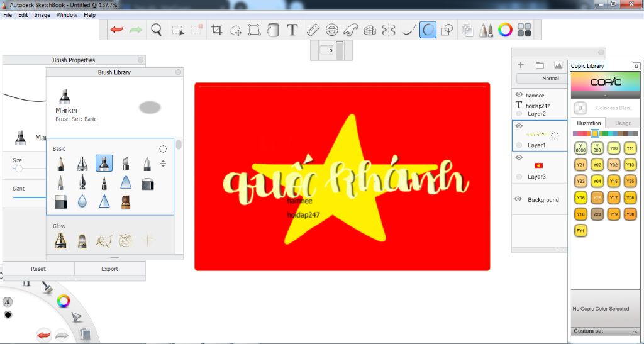Select the Flood Fill bucket tool
The height and width of the screenshot is (344, 644).
273,30
